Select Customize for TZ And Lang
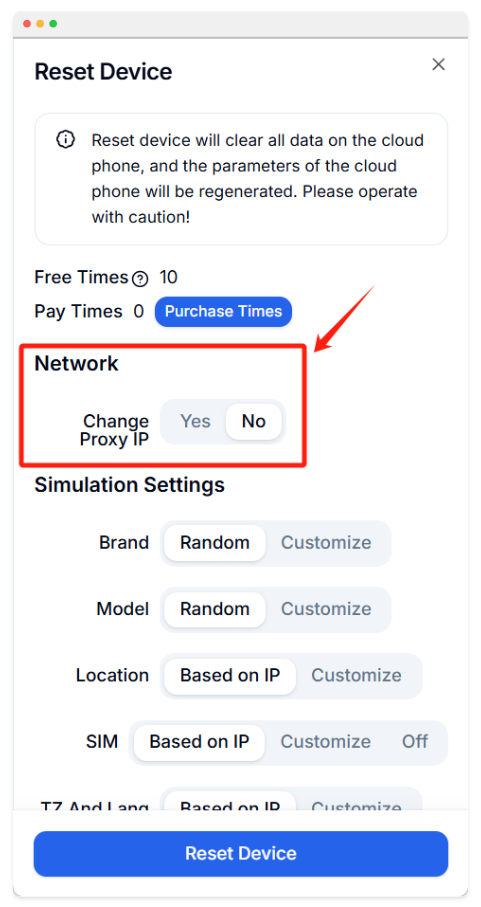Viewport: 481px width, 907px height. (x=356, y=803)
